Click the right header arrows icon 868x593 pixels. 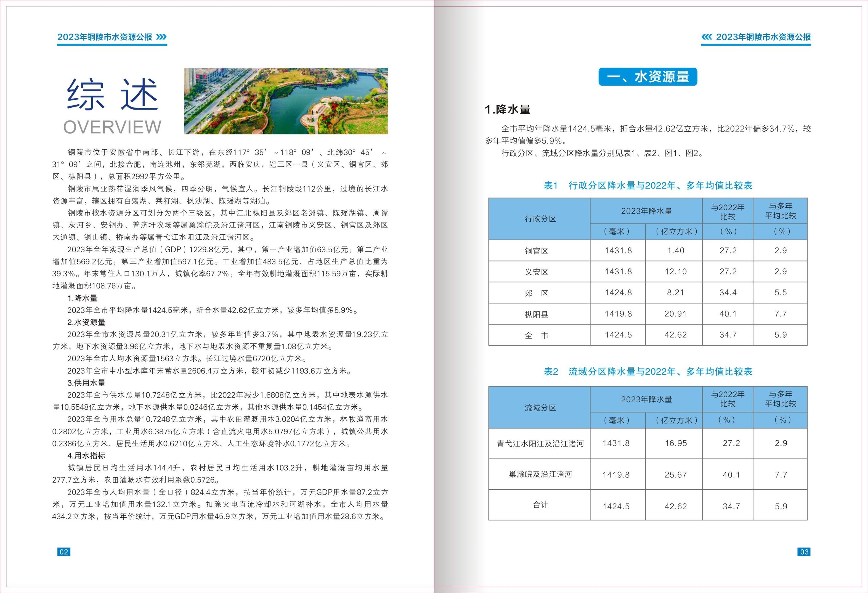(707, 37)
